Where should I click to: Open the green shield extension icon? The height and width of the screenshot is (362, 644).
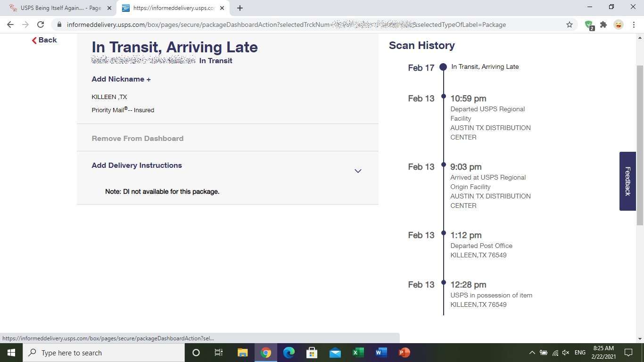tap(589, 25)
